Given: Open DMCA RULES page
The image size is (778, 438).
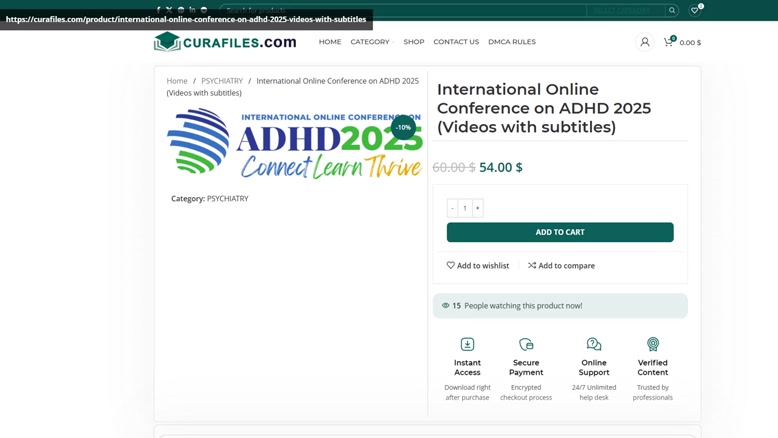Looking at the screenshot, I should tap(512, 42).
